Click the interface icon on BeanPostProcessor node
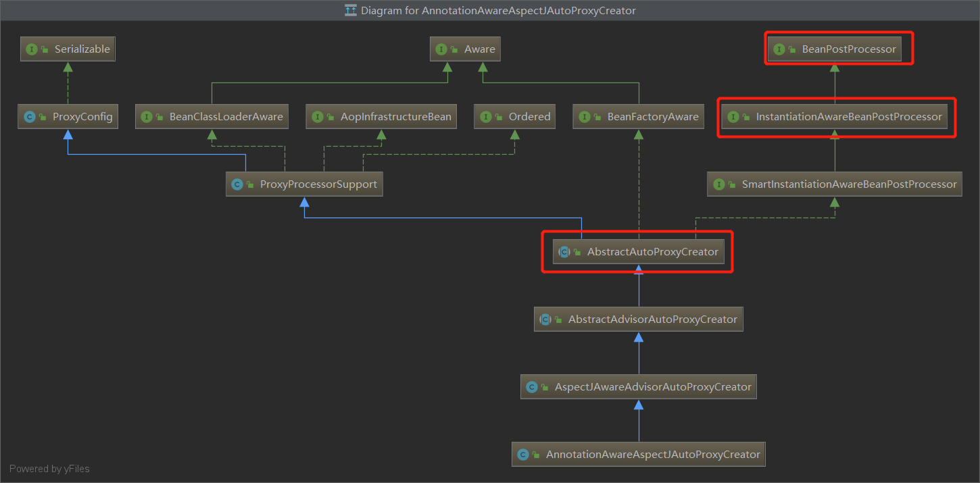The height and width of the screenshot is (483, 980). [x=779, y=49]
